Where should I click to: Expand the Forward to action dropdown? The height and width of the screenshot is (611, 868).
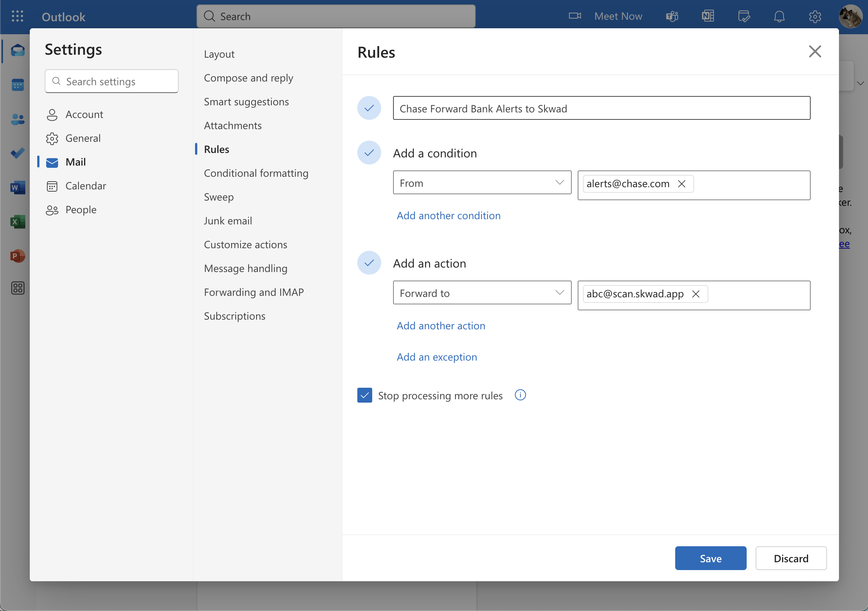pos(482,293)
